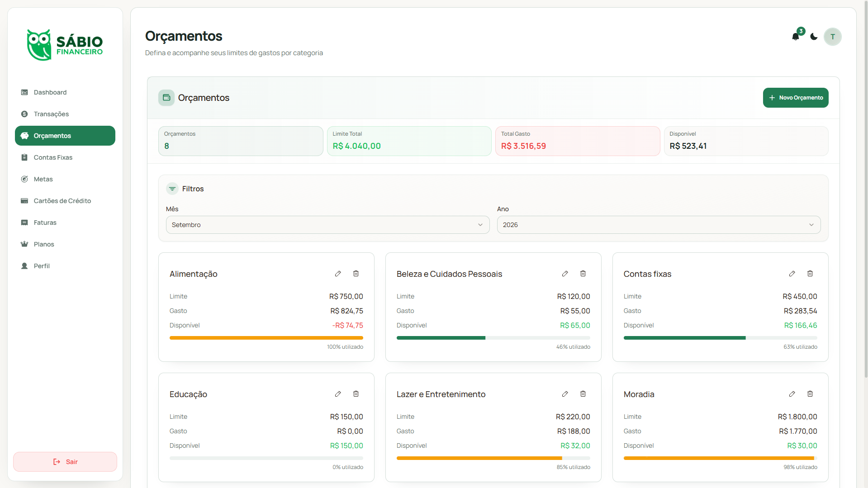Click the -R$ 74,75 Alimentação available value
Viewport: 868px width, 488px height.
point(347,325)
